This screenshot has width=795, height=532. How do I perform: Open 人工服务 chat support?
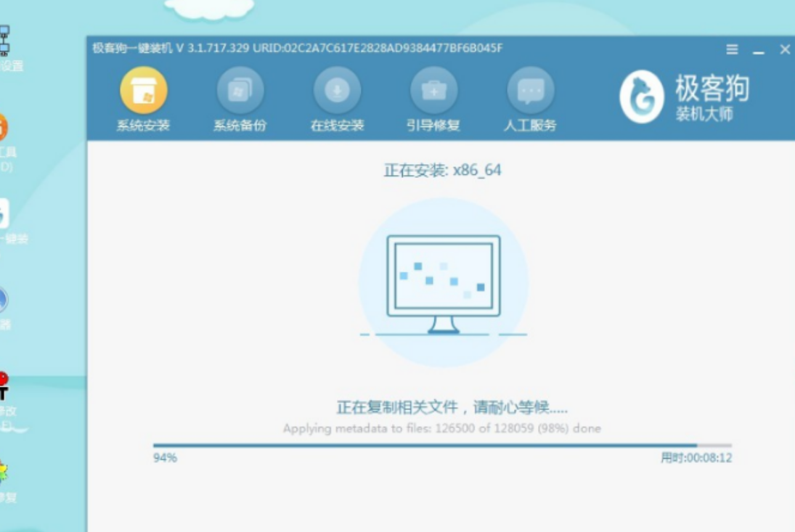[x=530, y=91]
